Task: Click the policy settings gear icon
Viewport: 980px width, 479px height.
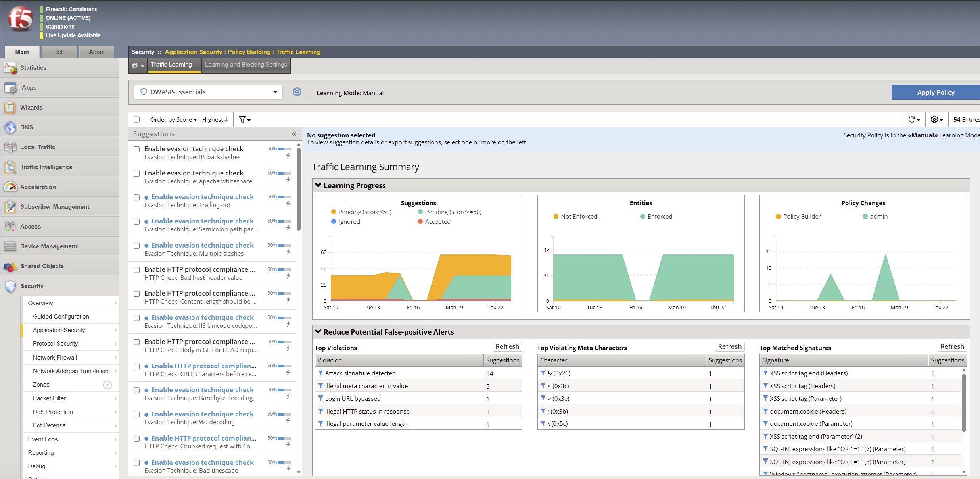Action: pyautogui.click(x=297, y=92)
